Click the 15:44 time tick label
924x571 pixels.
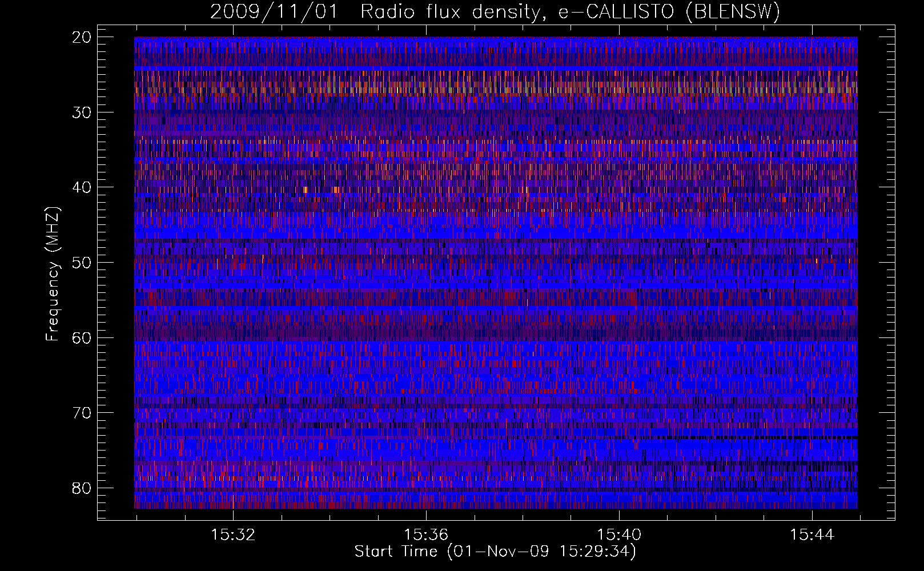point(812,535)
